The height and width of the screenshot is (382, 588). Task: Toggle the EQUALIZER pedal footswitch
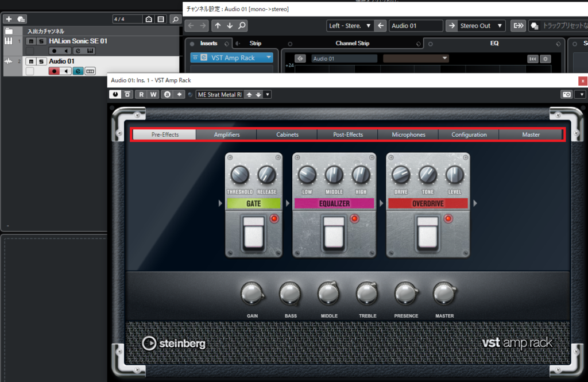point(334,233)
